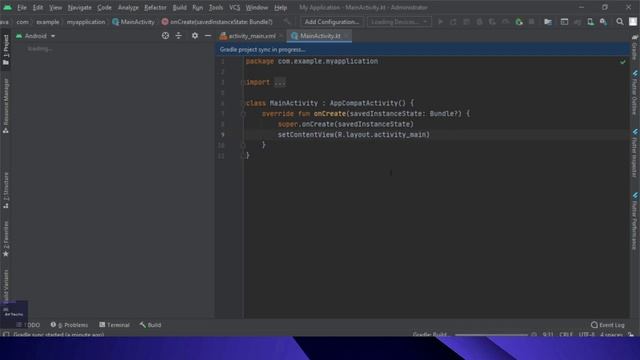Close the MainActivity.kt tab

346,36
